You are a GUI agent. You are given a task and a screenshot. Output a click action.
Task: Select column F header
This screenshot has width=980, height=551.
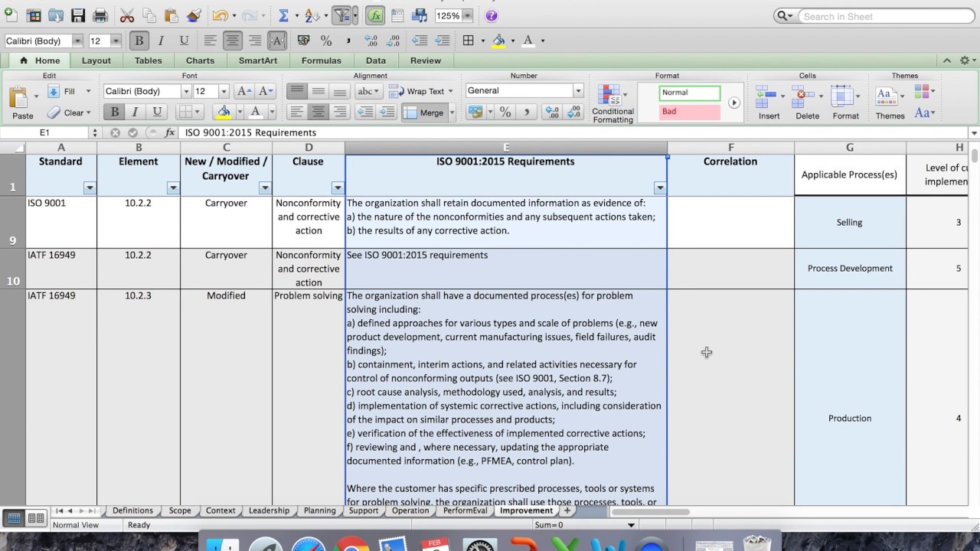(x=730, y=148)
